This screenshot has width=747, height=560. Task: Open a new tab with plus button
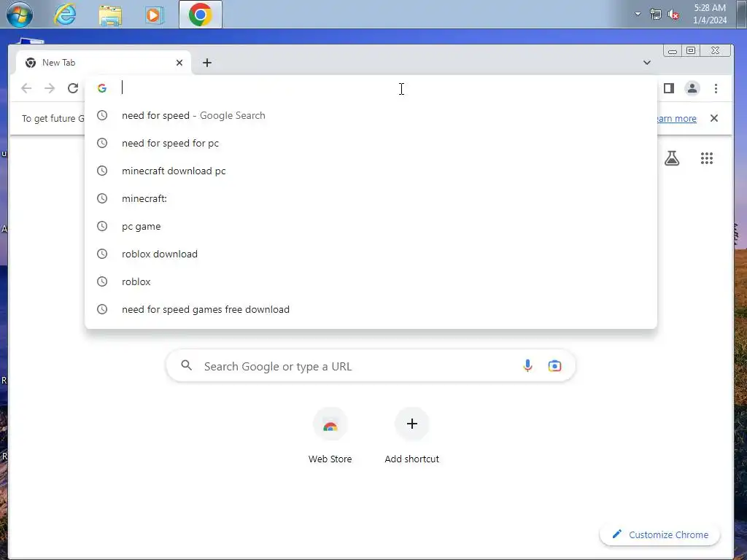[x=206, y=63]
